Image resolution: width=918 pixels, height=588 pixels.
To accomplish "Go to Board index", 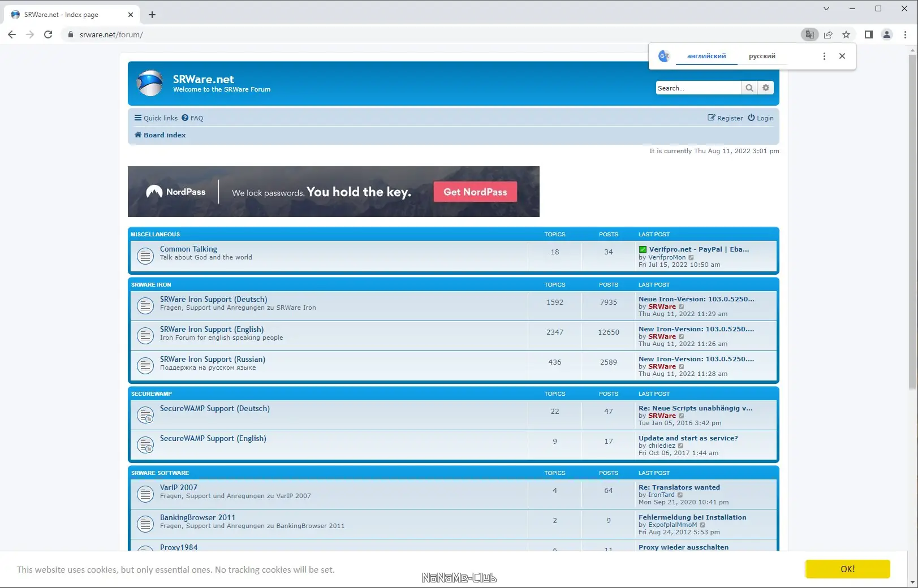I will pyautogui.click(x=160, y=135).
